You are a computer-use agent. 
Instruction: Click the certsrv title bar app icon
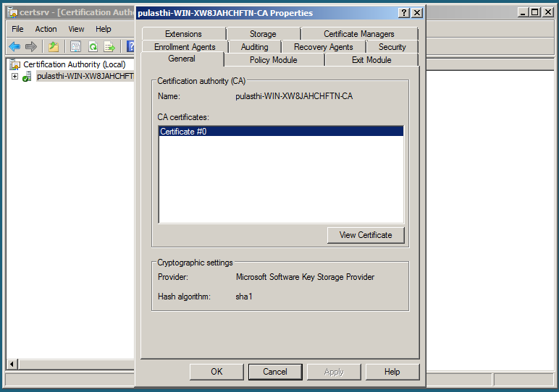(x=12, y=13)
